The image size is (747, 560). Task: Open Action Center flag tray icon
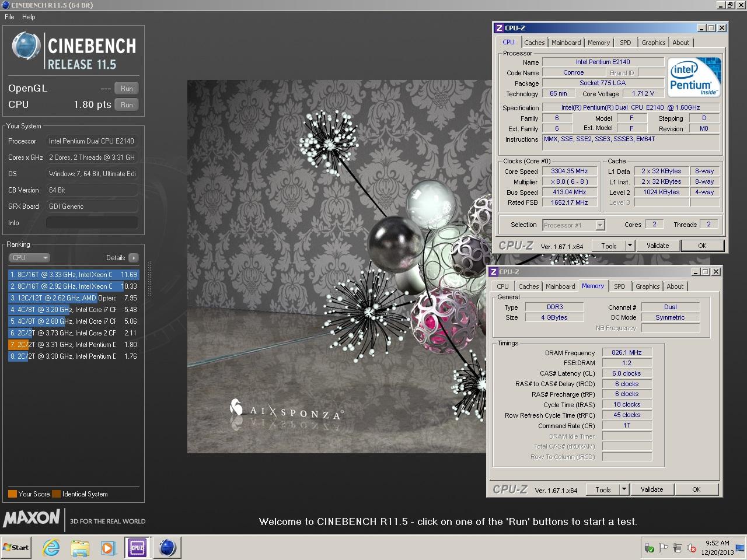(x=664, y=548)
